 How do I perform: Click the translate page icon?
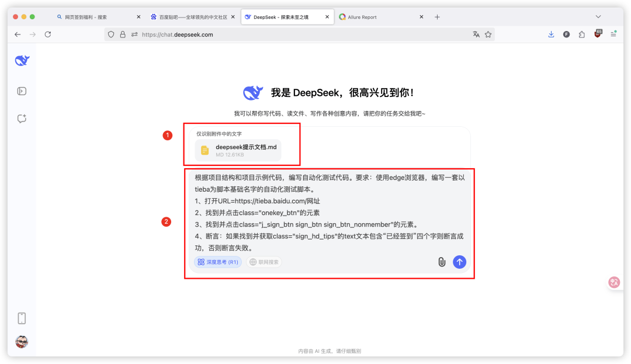tap(476, 34)
